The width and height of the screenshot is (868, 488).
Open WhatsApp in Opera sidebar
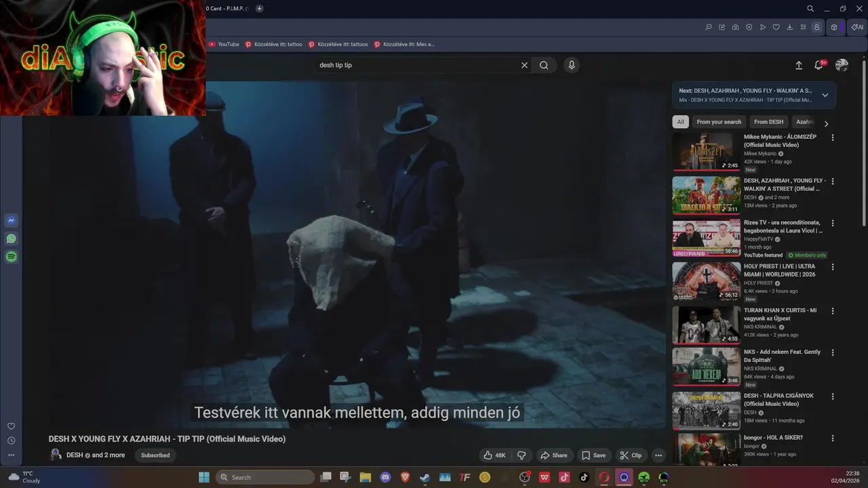point(11,239)
